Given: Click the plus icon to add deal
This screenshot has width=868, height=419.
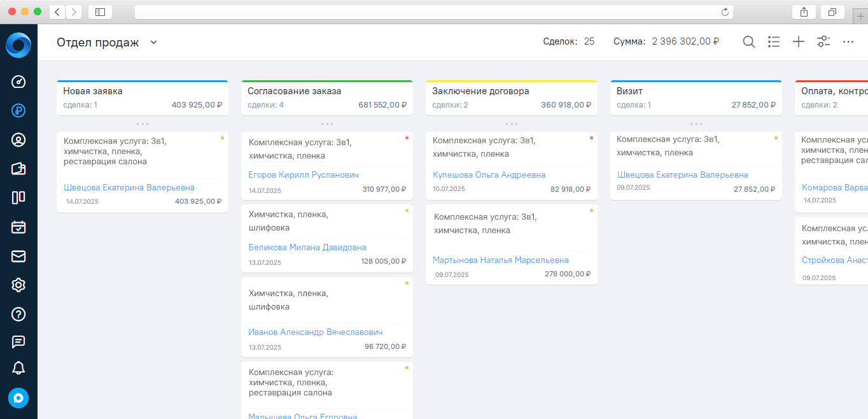Looking at the screenshot, I should pos(799,42).
